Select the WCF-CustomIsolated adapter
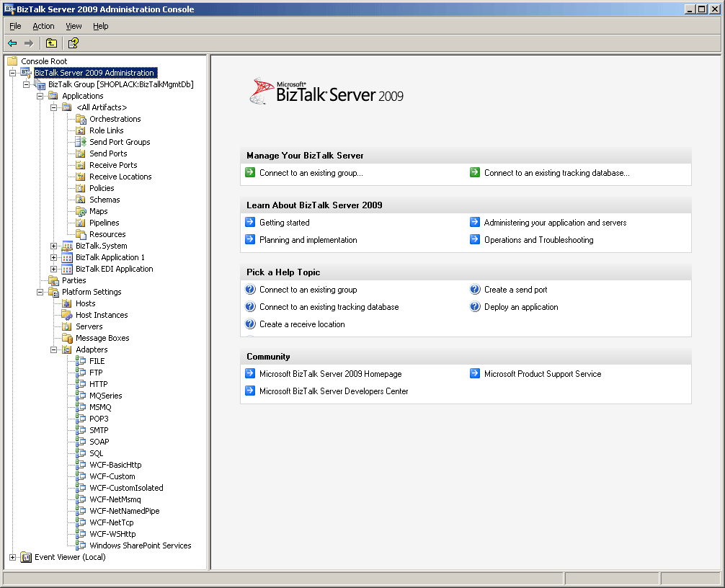The height and width of the screenshot is (588, 725). (x=126, y=488)
